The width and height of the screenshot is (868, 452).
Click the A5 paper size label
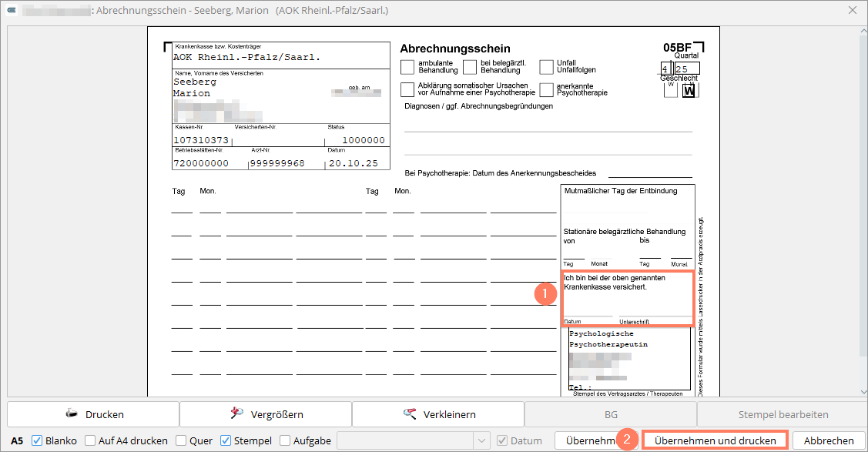(17, 440)
